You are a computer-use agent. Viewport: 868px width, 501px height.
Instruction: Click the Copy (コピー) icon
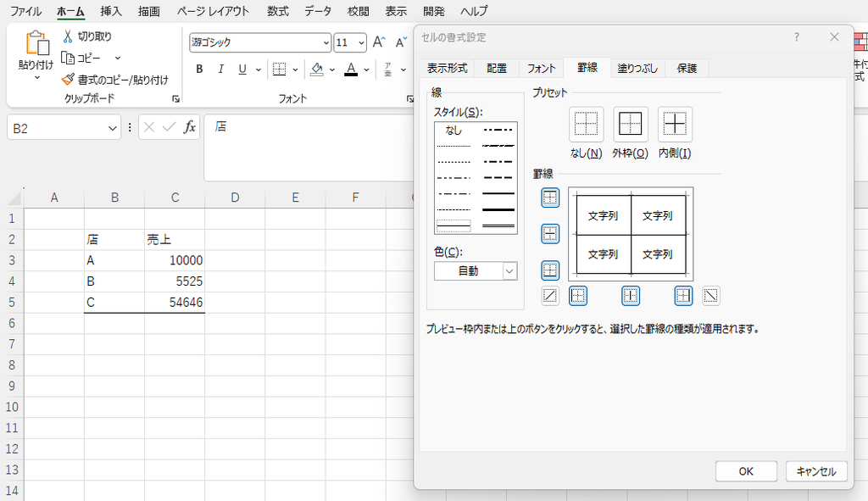[x=68, y=58]
